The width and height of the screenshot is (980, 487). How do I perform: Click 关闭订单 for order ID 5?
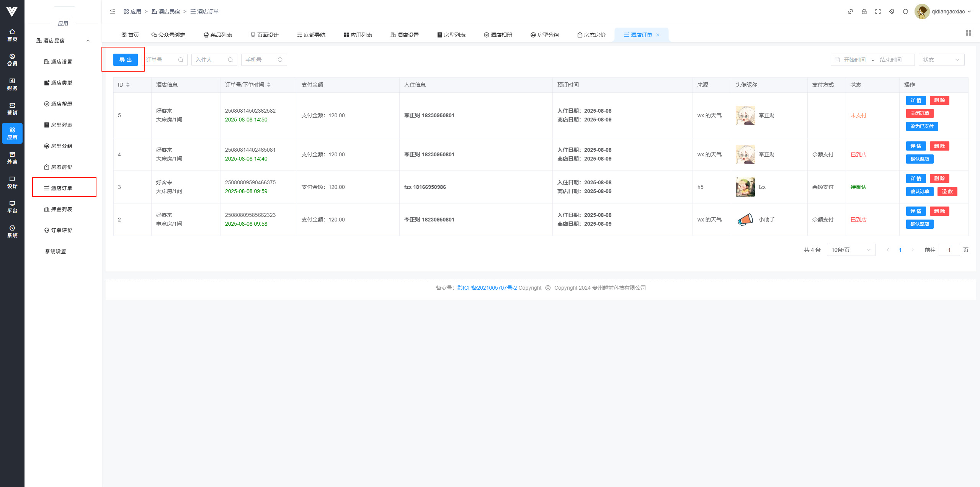click(x=920, y=113)
